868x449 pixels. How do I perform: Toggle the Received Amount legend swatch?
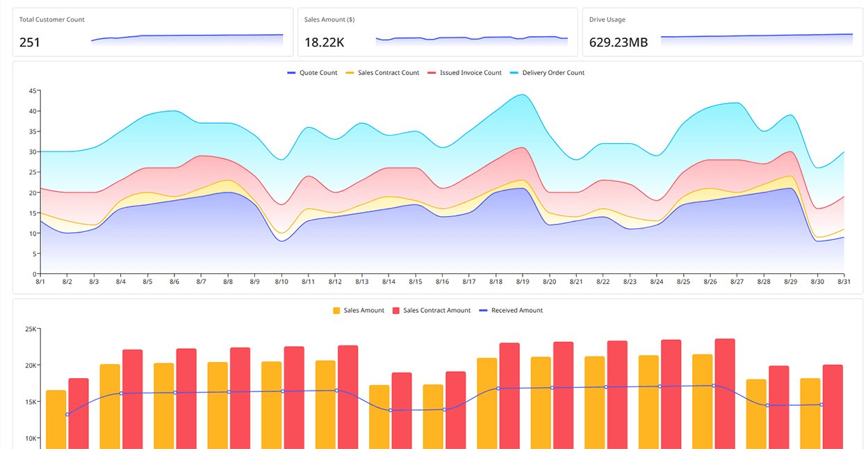(x=485, y=310)
